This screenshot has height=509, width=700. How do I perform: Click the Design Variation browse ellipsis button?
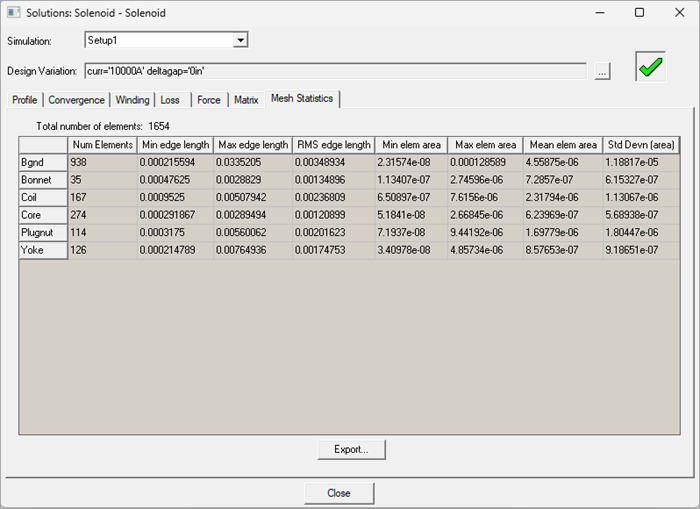click(x=602, y=71)
